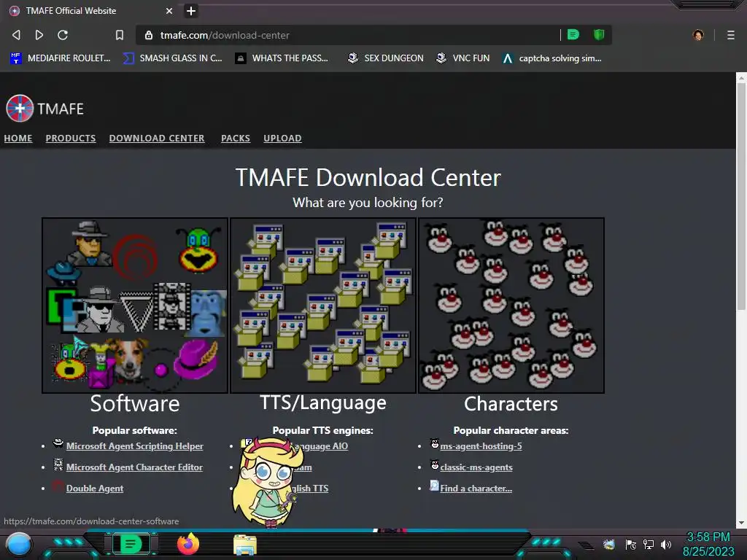Viewport: 747px width, 560px height.
Task: Click the TTS/Language heading
Action: [x=323, y=402]
